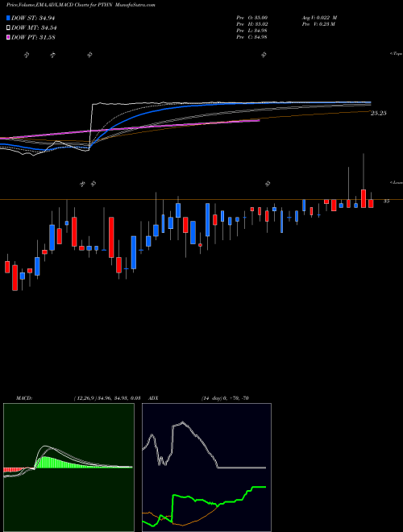The width and height of the screenshot is (403, 532).
Task: Click the 25.25 moving average price label
Action: point(379,114)
